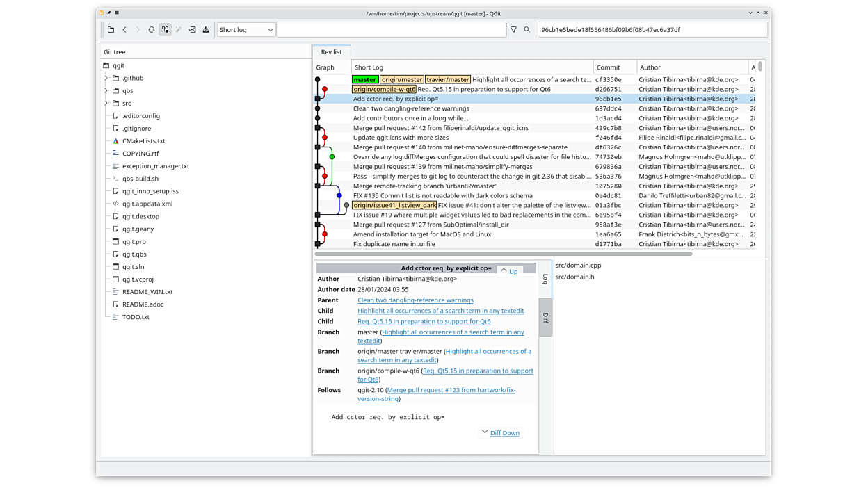This screenshot has width=868, height=488.
Task: Open parent link 'Clean two dangling-reference warnings'
Action: point(415,300)
